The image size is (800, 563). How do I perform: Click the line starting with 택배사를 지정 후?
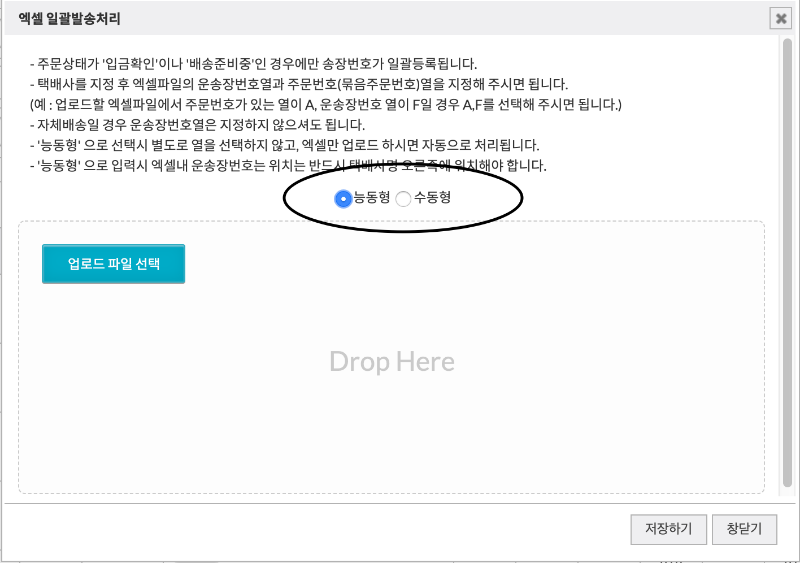coord(299,84)
